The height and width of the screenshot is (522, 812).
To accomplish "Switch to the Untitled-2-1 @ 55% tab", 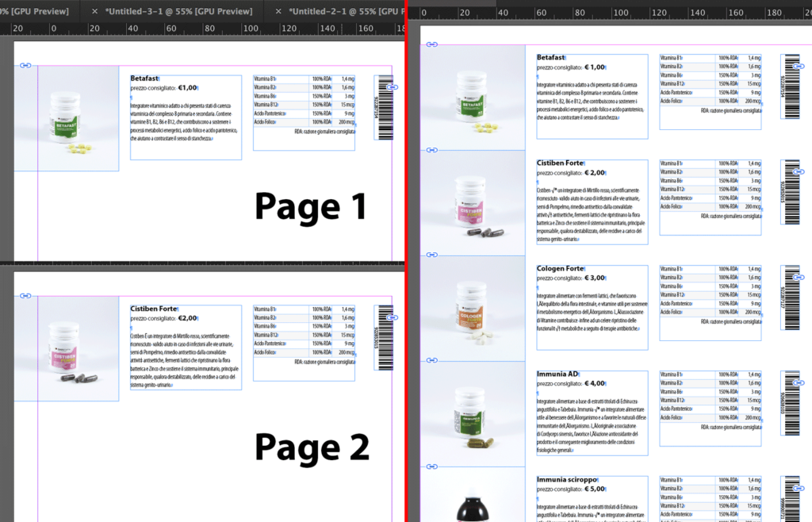I will (347, 11).
